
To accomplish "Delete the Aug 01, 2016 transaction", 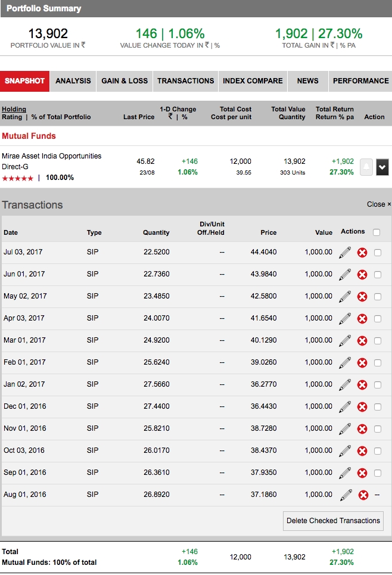I will coord(363,495).
